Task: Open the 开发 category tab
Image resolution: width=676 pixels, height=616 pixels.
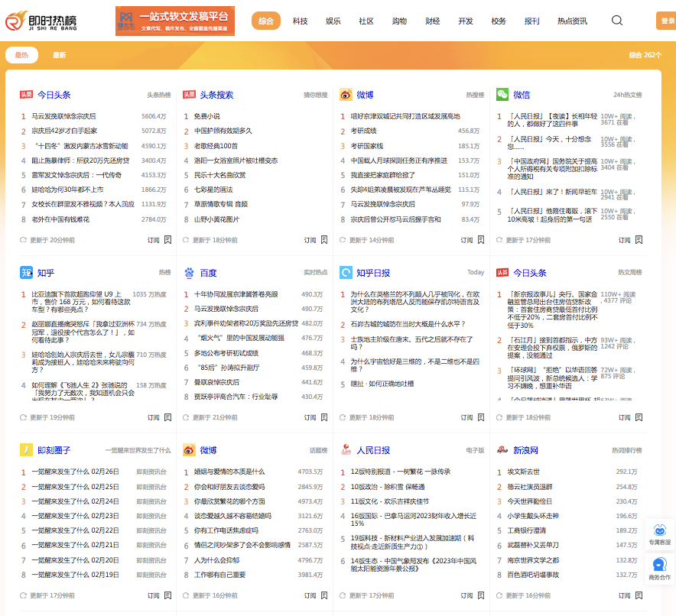Action: pyautogui.click(x=466, y=21)
